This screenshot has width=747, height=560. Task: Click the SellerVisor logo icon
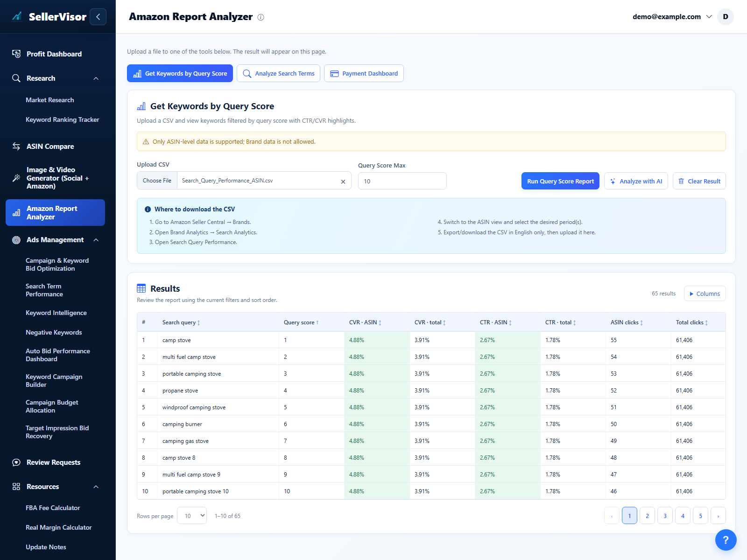pos(17,17)
